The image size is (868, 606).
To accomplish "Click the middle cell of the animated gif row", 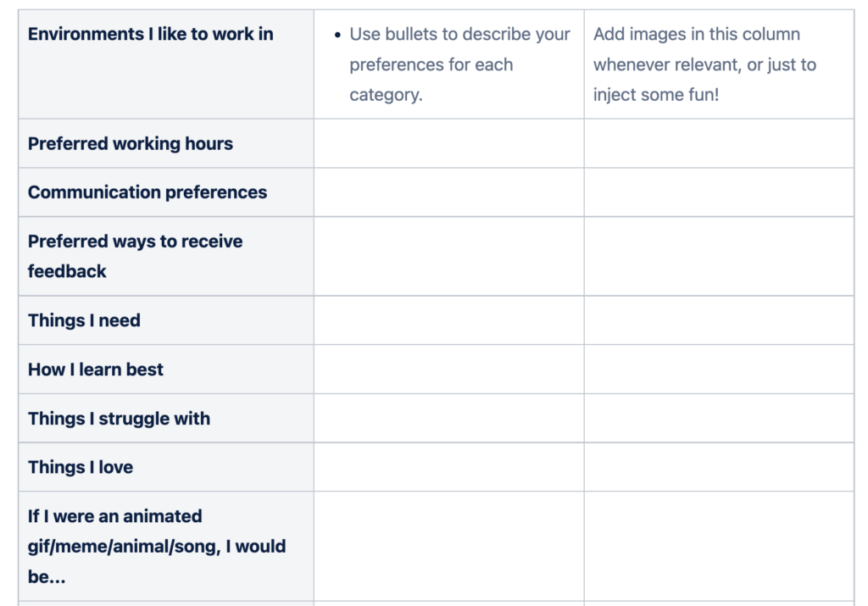I will tap(448, 546).
